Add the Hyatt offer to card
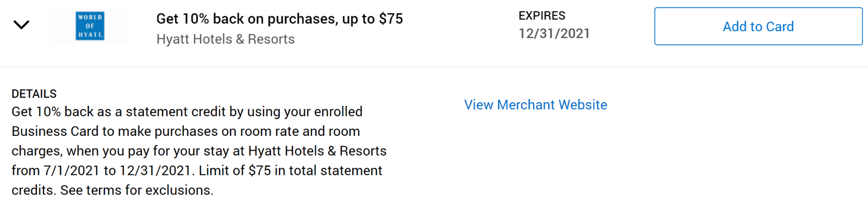The image size is (868, 204). point(758,26)
